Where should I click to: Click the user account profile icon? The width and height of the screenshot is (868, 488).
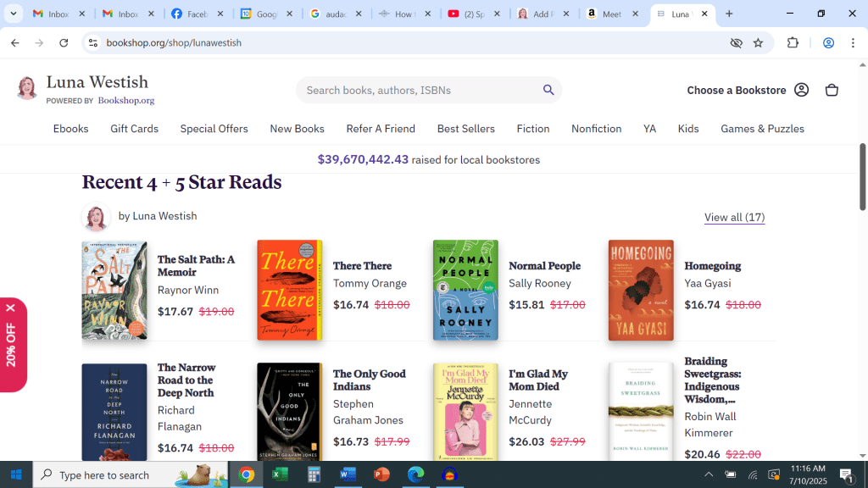tap(801, 90)
